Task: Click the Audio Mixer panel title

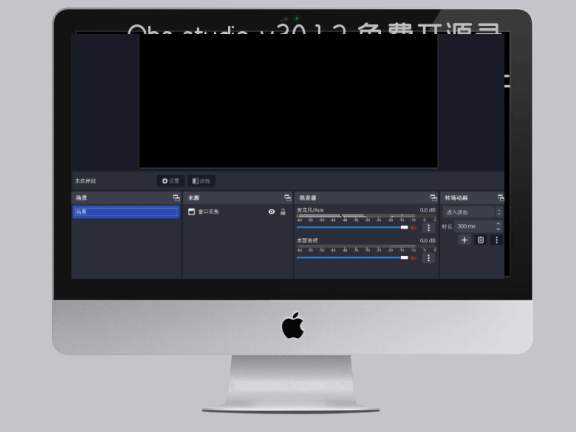Action: click(x=308, y=198)
